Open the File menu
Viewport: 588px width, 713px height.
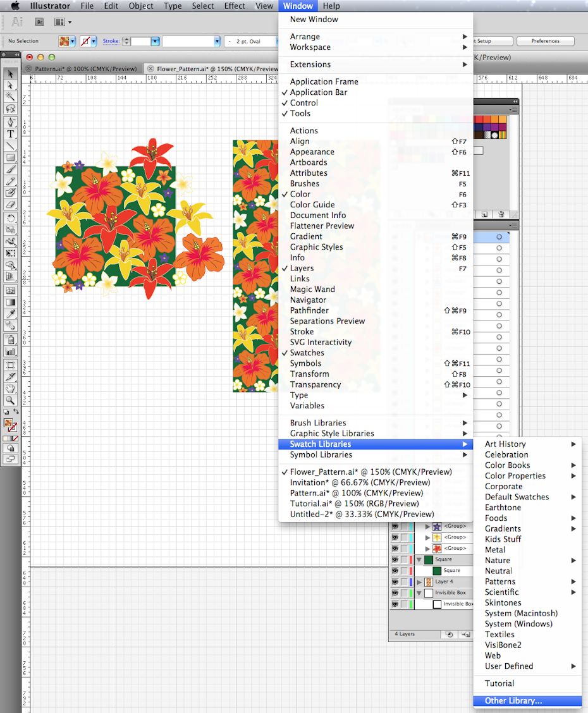click(87, 6)
